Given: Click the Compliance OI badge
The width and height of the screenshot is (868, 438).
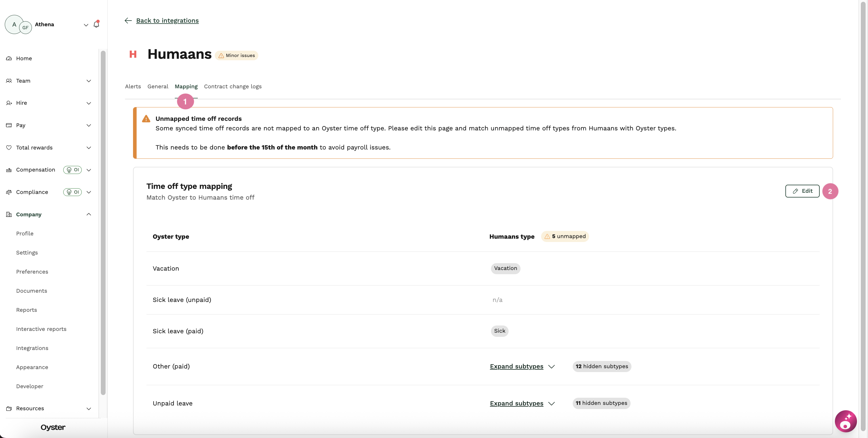Looking at the screenshot, I should tap(72, 192).
